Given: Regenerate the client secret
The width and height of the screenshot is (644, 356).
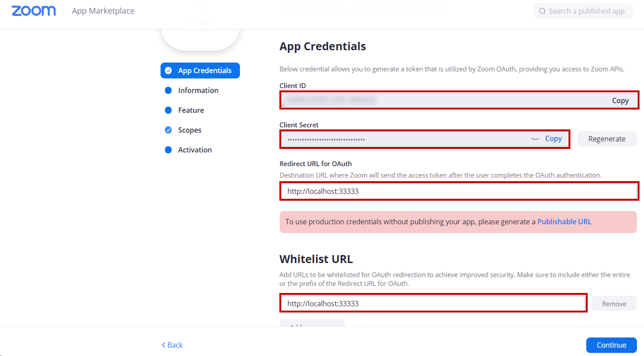Looking at the screenshot, I should coord(607,139).
